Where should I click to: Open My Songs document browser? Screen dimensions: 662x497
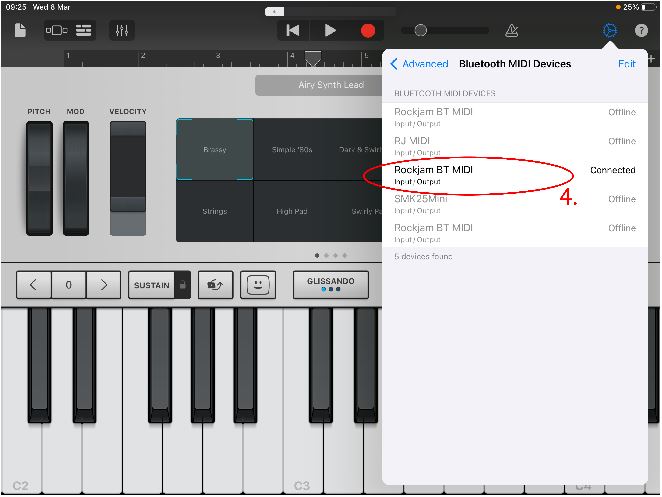tap(20, 31)
